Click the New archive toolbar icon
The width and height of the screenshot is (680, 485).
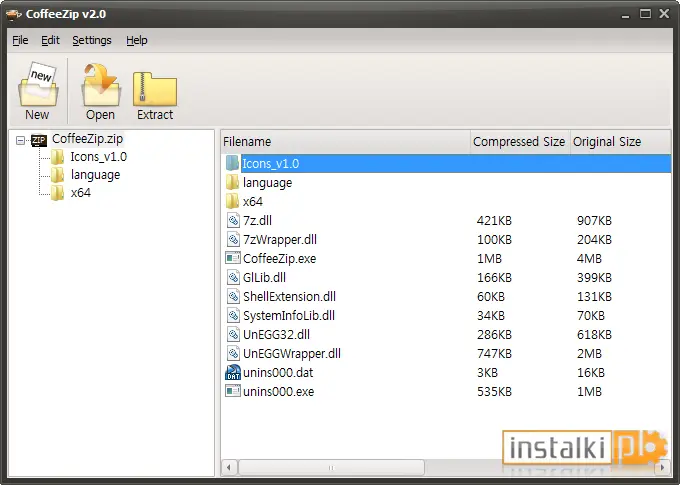click(38, 91)
